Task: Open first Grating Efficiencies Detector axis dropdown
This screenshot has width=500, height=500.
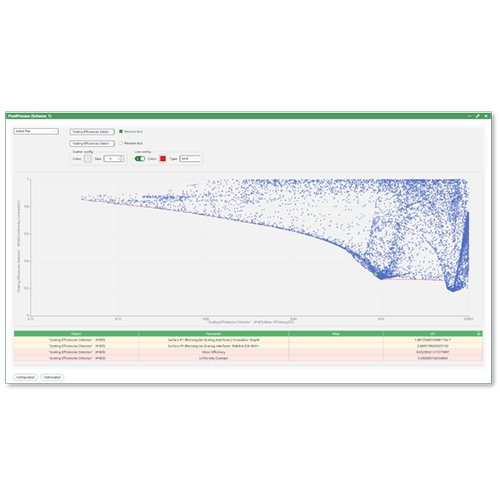Action: pos(92,132)
